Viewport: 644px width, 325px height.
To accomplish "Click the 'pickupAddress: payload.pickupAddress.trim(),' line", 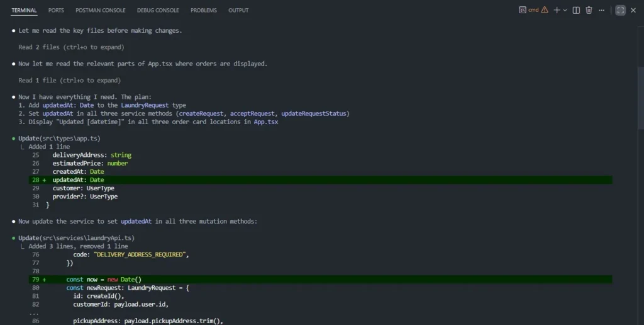I will (x=148, y=321).
